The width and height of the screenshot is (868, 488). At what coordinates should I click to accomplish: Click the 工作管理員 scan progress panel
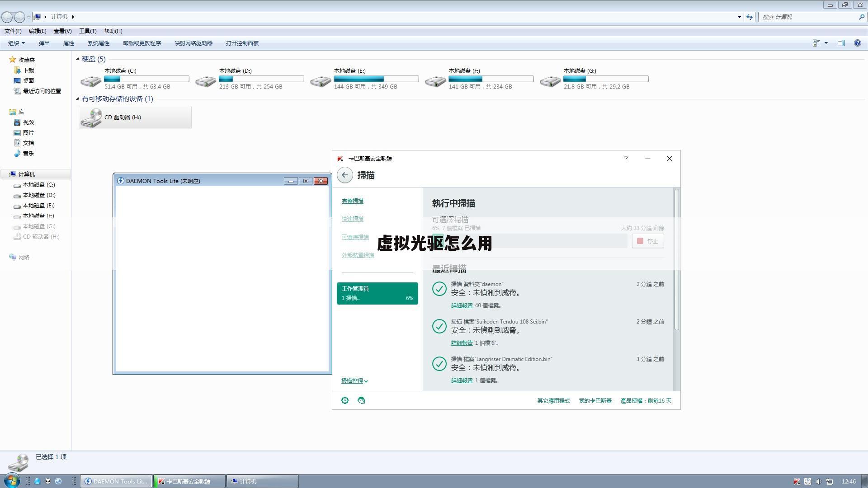pyautogui.click(x=377, y=293)
